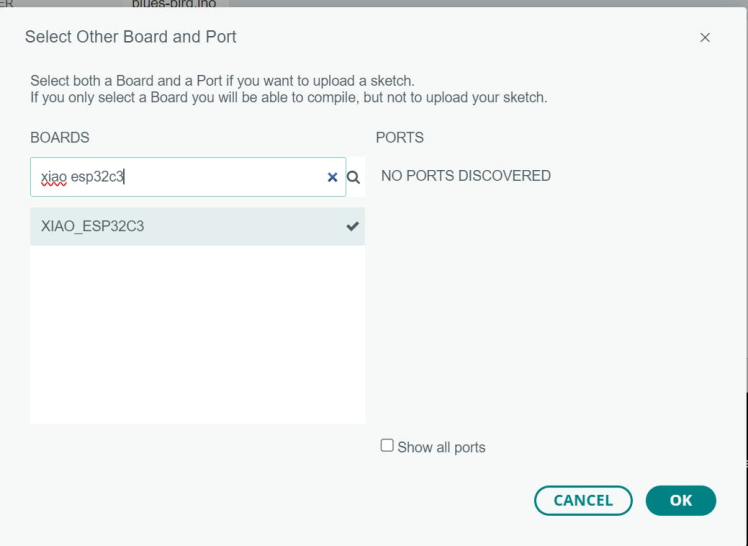Click the underlined word "xiao" in the search field
The image size is (748, 546).
(x=53, y=177)
